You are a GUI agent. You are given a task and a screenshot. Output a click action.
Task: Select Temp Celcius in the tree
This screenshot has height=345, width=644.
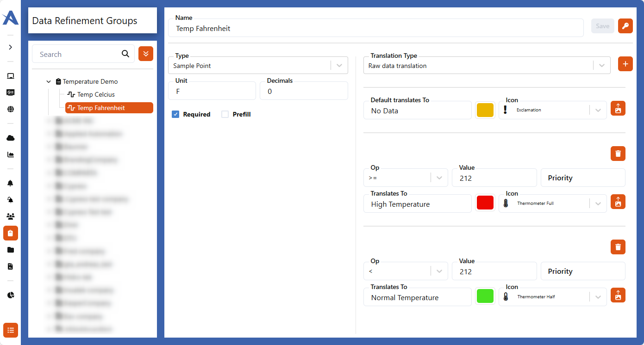click(95, 94)
